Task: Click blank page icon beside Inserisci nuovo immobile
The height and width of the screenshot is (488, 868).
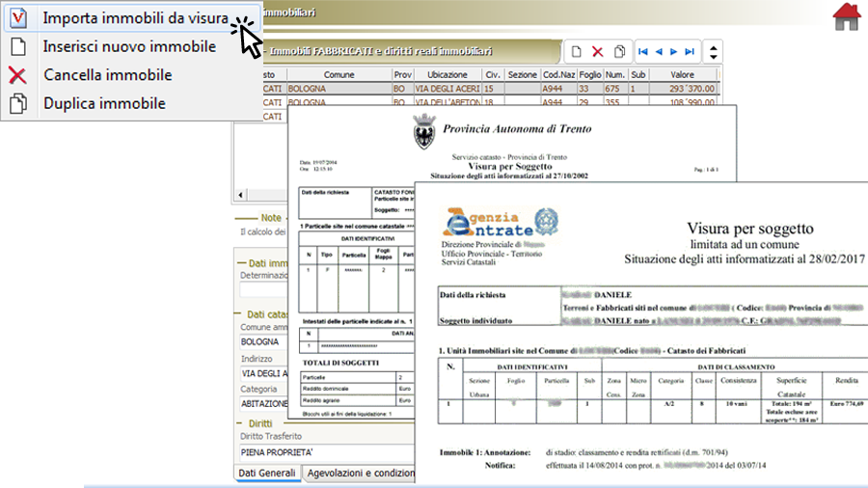Action: tap(18, 46)
